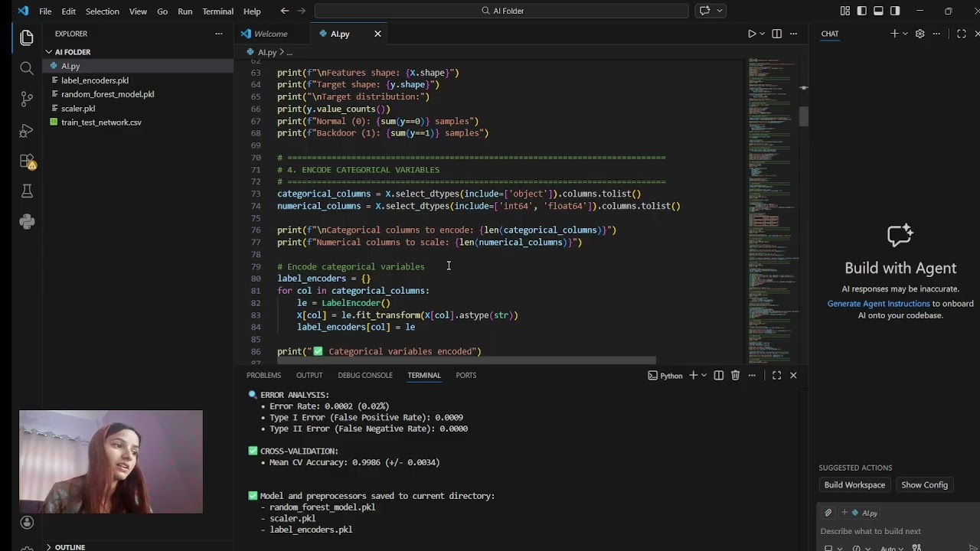Maximize the terminal panel size
This screenshot has width=980, height=551.
(x=776, y=375)
